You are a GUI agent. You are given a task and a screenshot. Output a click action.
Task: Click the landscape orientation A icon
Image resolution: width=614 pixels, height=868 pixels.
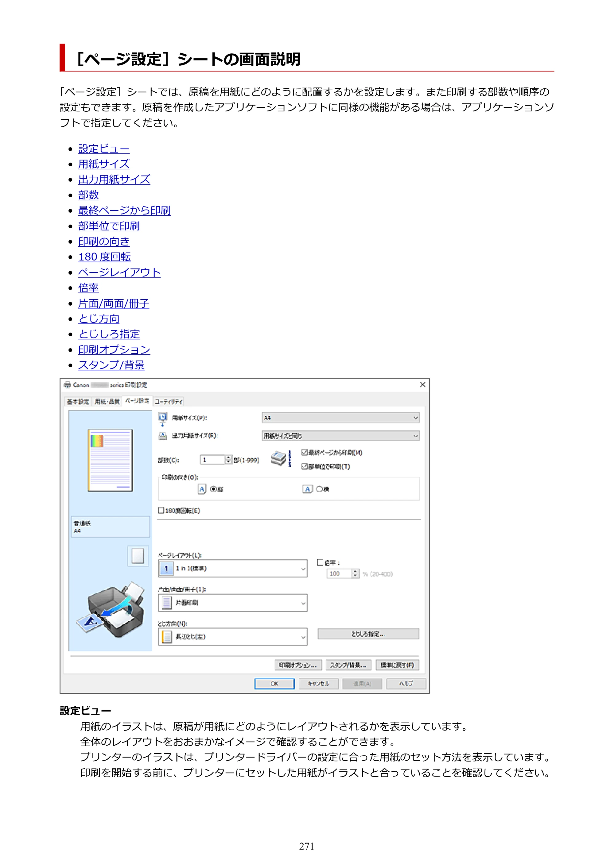[308, 489]
